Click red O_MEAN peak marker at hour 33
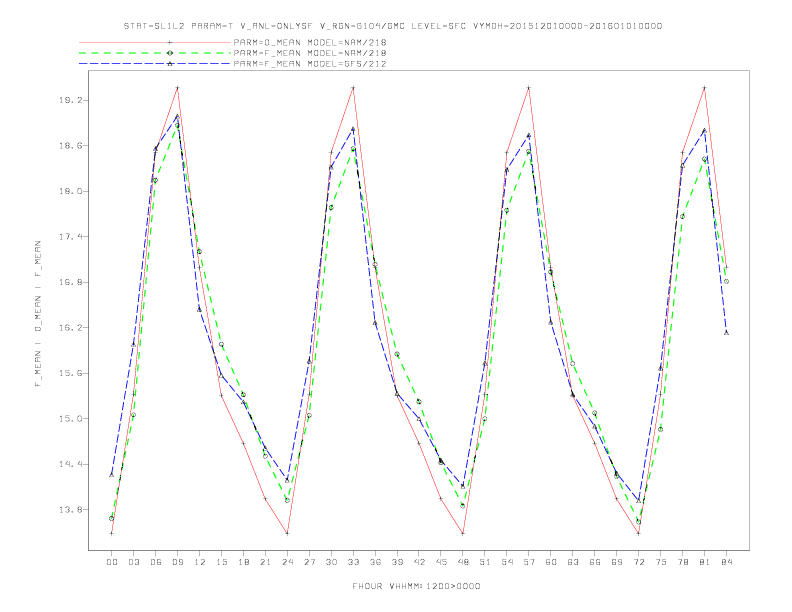 point(353,88)
